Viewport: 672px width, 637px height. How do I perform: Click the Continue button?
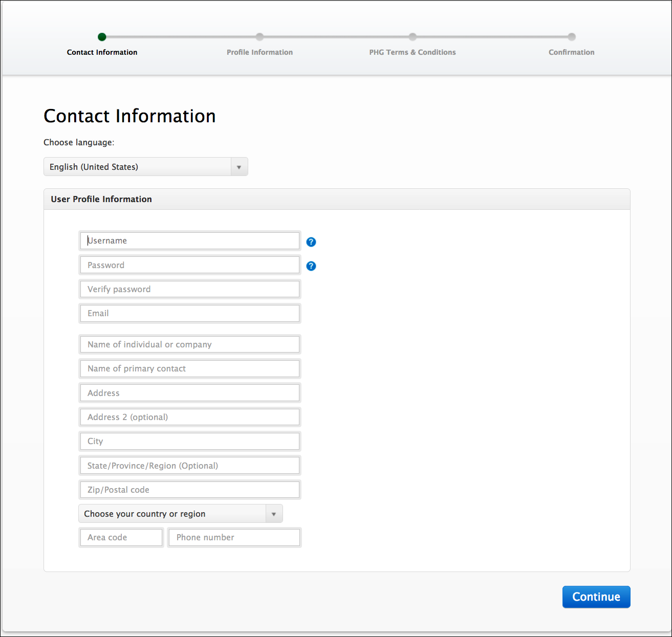click(x=596, y=597)
